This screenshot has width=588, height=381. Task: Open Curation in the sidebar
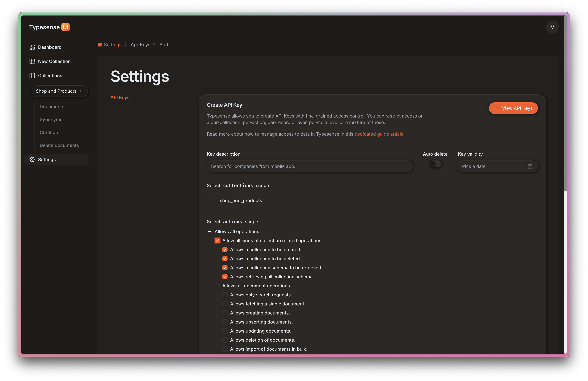click(49, 133)
